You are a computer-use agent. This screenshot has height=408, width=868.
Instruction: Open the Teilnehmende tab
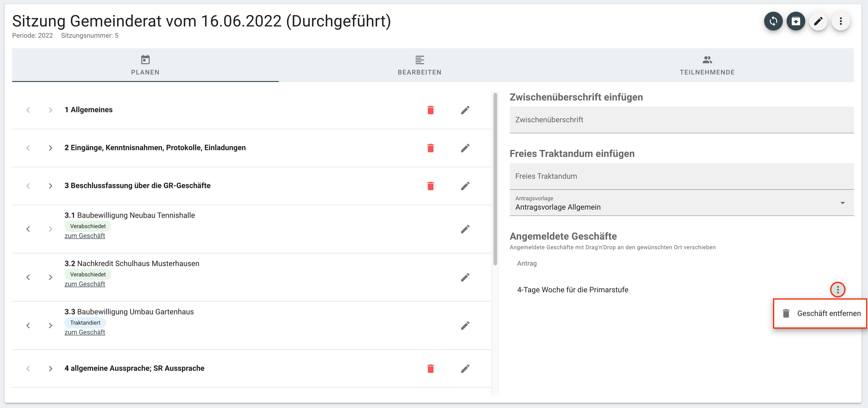[x=707, y=65]
